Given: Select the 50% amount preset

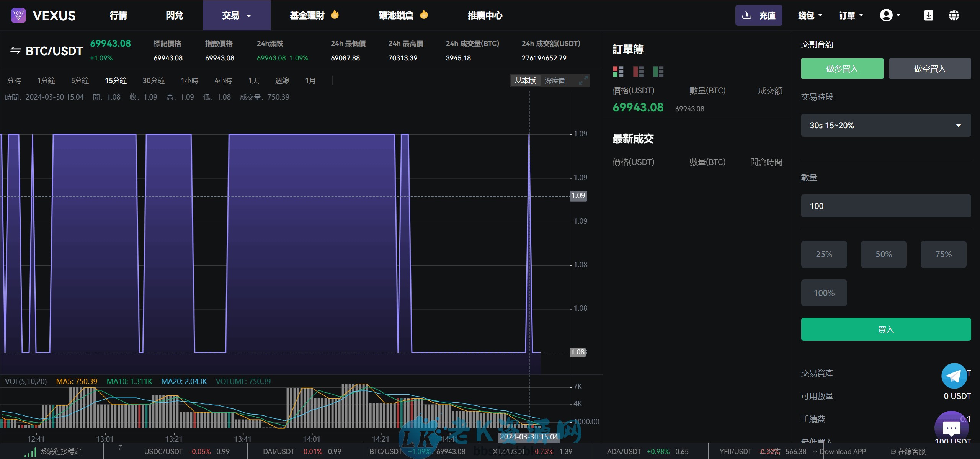Looking at the screenshot, I should tap(884, 254).
